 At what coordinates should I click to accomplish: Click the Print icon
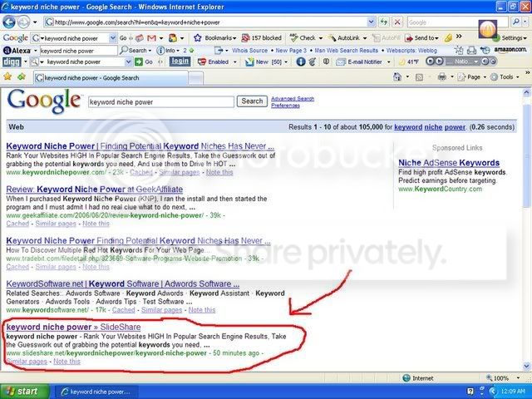[x=441, y=77]
